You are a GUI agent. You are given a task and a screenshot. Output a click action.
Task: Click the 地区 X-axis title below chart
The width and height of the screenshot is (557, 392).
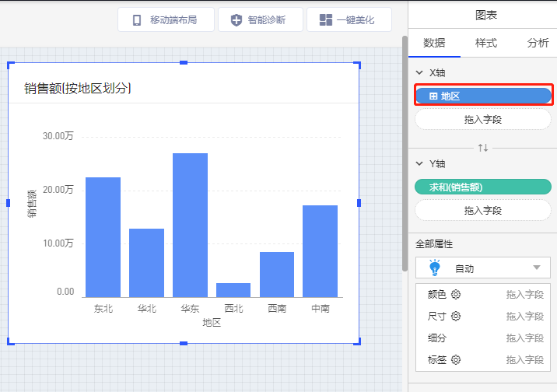tap(212, 323)
